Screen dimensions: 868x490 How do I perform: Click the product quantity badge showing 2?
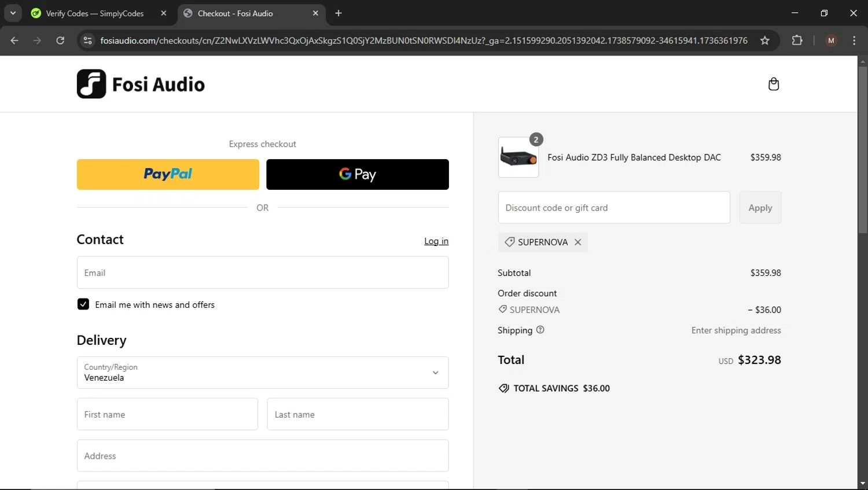(x=536, y=139)
